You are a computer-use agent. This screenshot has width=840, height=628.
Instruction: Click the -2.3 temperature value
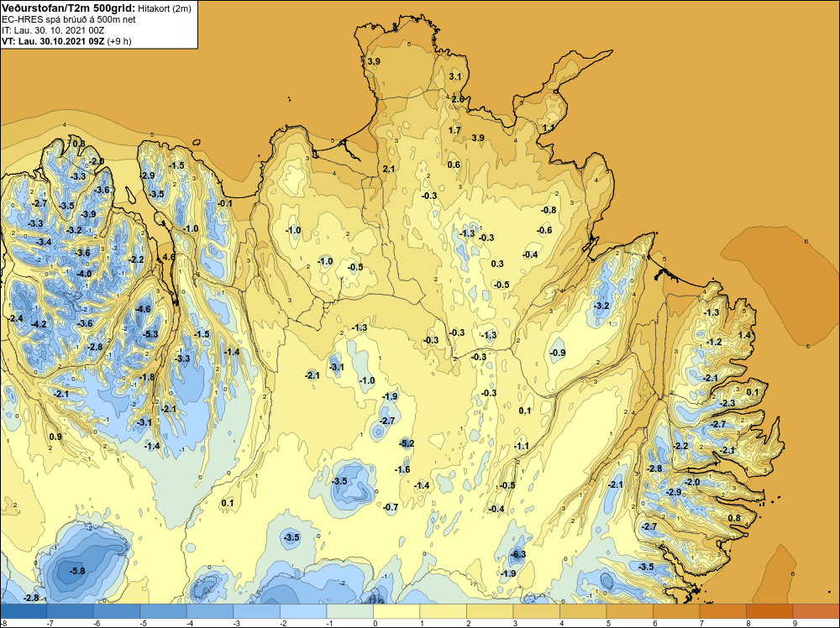click(727, 403)
